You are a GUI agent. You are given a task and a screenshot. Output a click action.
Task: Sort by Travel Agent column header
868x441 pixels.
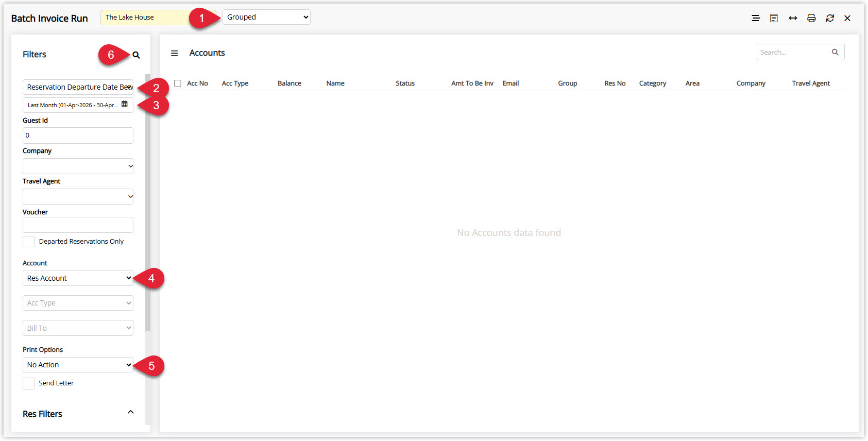[811, 83]
